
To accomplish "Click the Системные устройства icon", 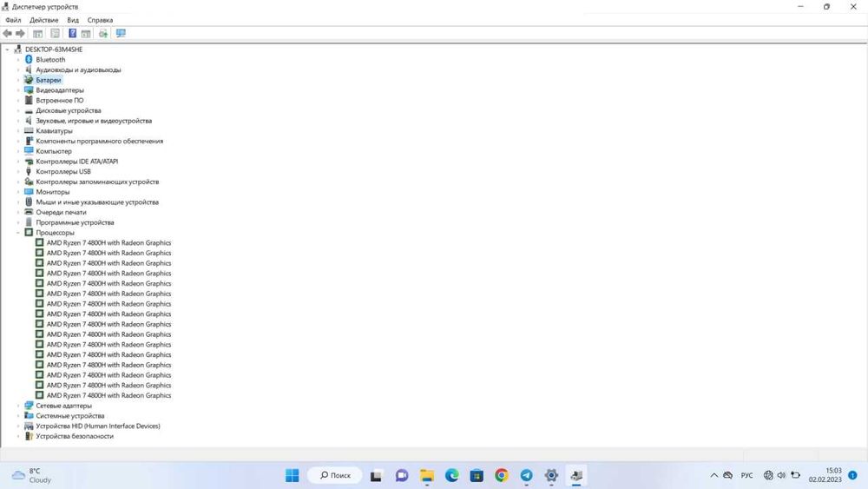I will coord(29,416).
